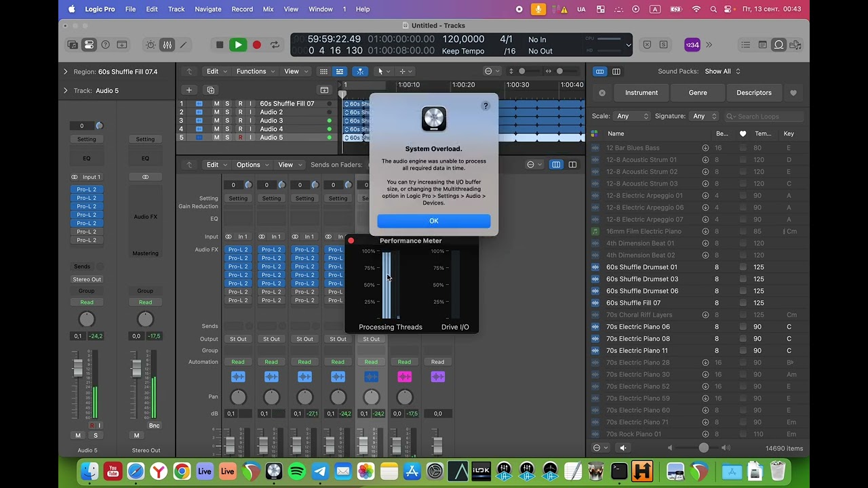Image resolution: width=868 pixels, height=488 pixels.
Task: Click the Solo S button in the control bar
Action: [x=663, y=45]
